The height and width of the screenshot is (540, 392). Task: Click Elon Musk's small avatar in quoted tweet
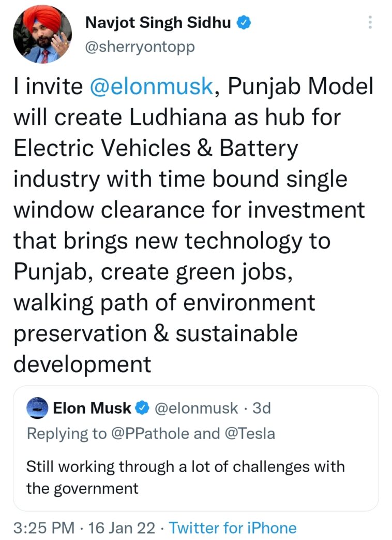[x=37, y=408]
